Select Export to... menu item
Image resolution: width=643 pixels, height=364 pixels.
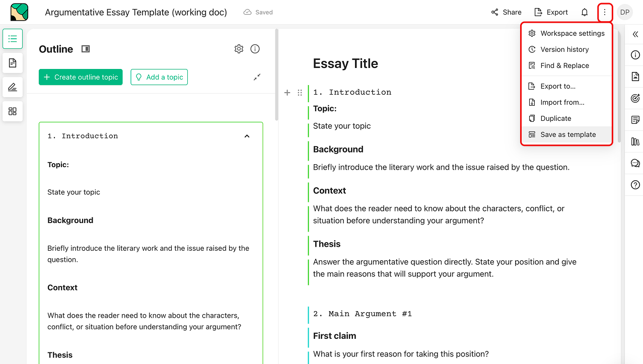click(x=566, y=86)
